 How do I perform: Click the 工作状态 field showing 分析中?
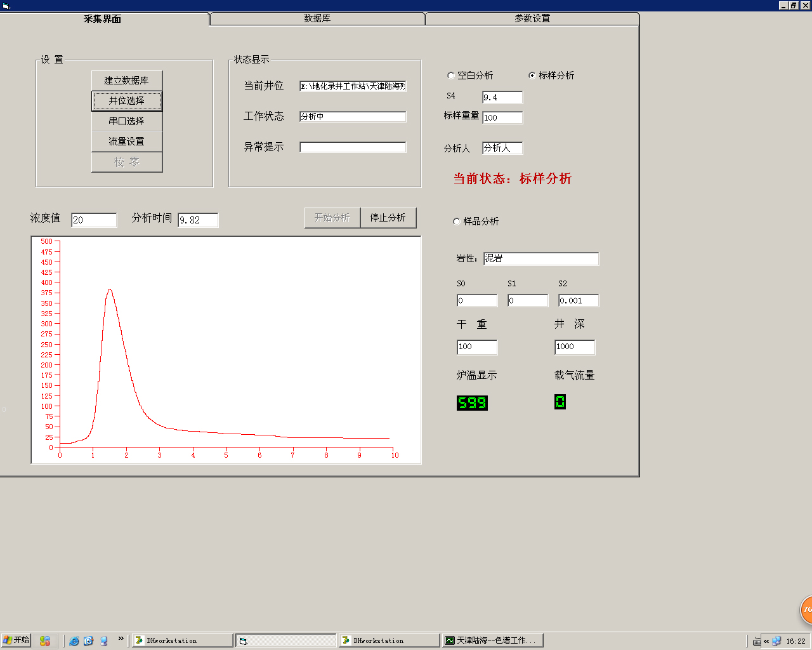pos(353,117)
